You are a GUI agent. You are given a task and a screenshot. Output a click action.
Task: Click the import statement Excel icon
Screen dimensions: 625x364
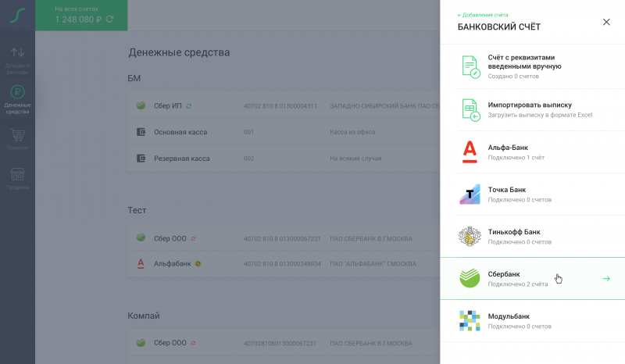[x=470, y=109]
